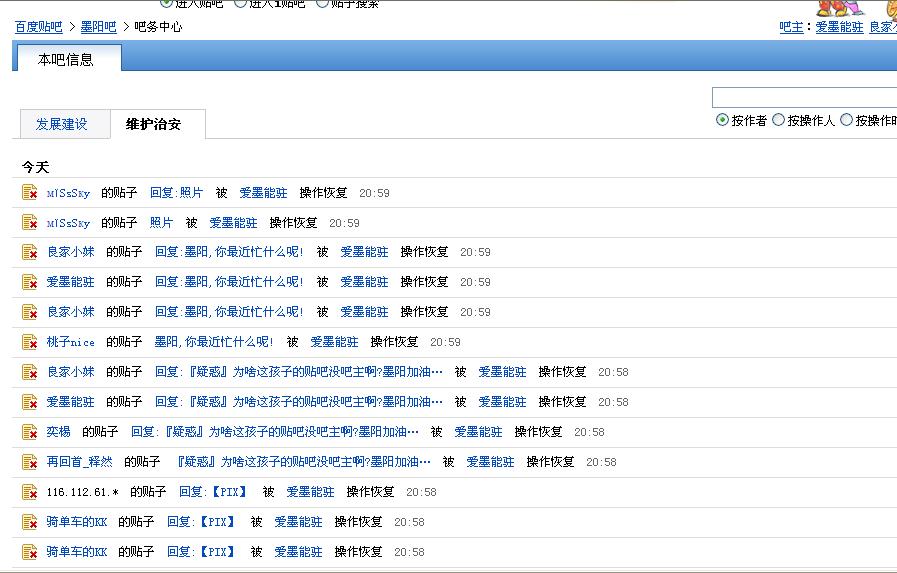Select the 按操作时间 radio button at the right edge
Screen dimensions: 897x573
(846, 120)
